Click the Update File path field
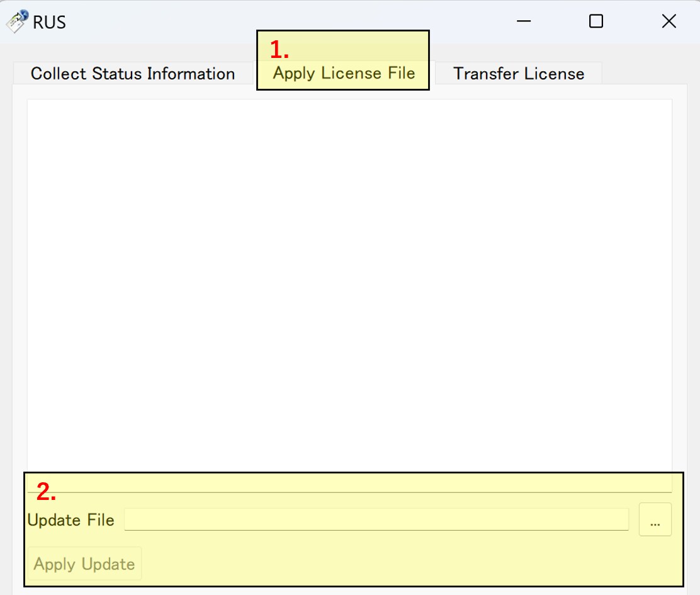 point(376,519)
